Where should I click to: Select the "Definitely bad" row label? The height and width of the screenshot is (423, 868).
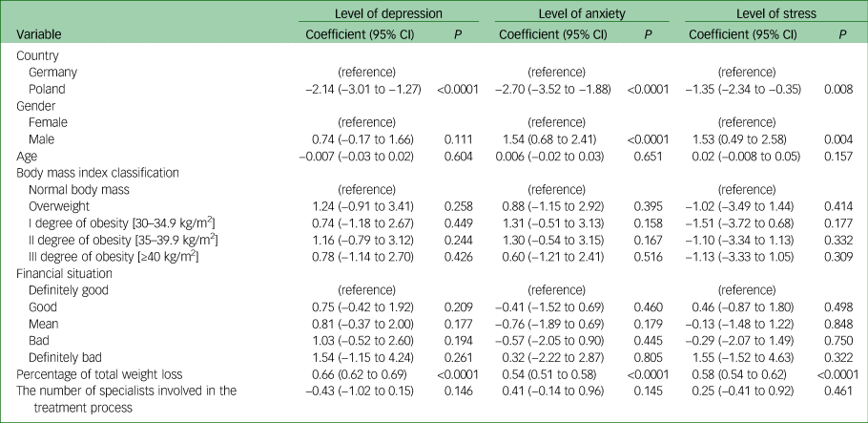66,356
